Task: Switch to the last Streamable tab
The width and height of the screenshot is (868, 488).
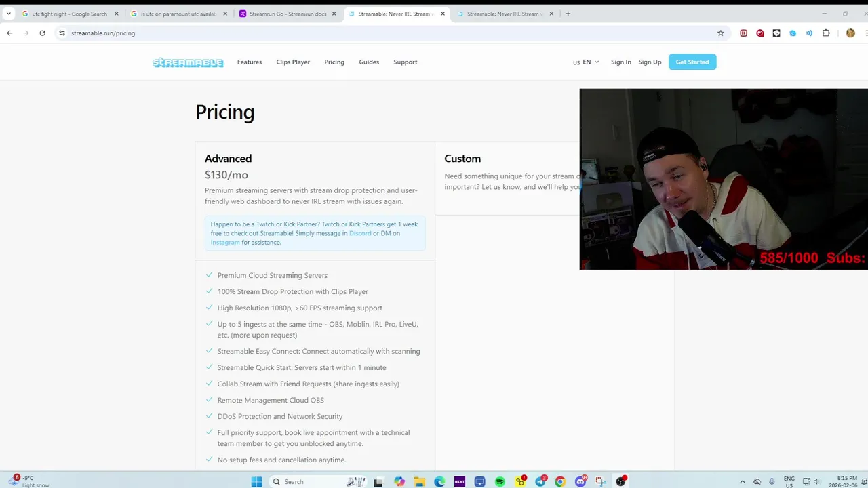Action: pos(505,14)
